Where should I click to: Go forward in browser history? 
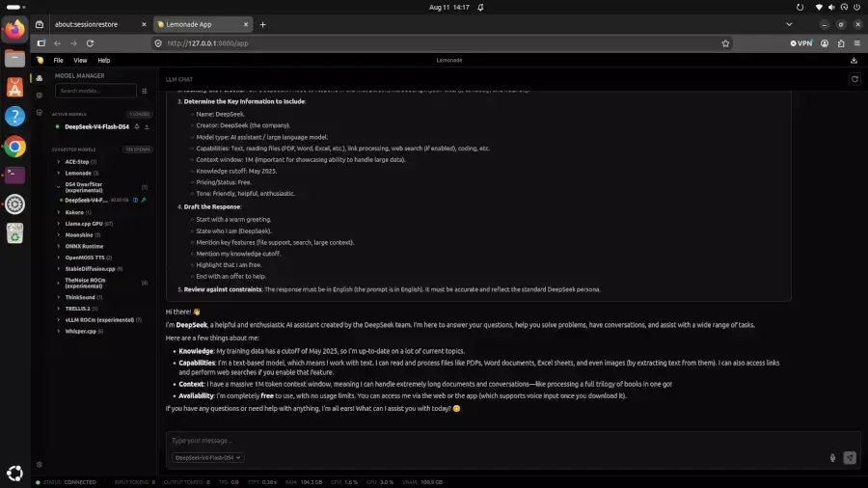(73, 43)
